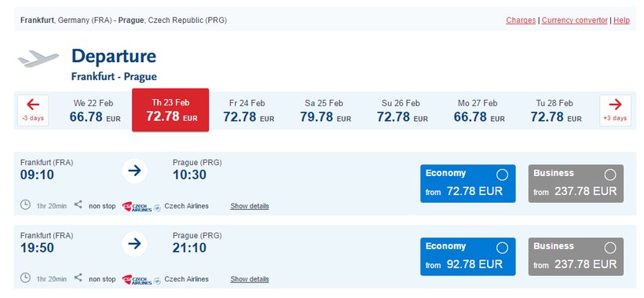Open the Help link
Image resolution: width=644 pixels, height=298 pixels.
[621, 20]
